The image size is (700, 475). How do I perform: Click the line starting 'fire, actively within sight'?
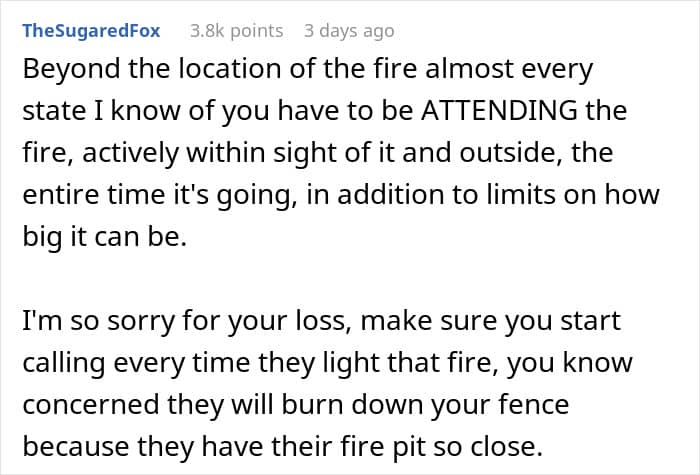(319, 151)
